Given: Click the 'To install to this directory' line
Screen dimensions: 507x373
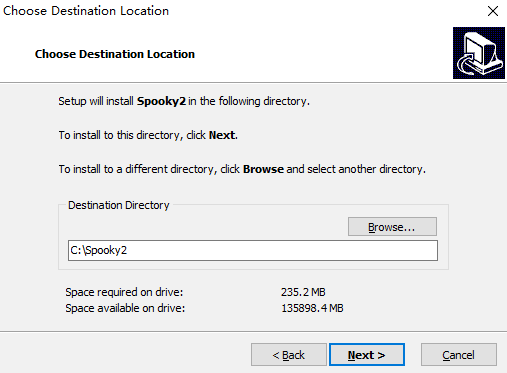Looking at the screenshot, I should 148,135.
